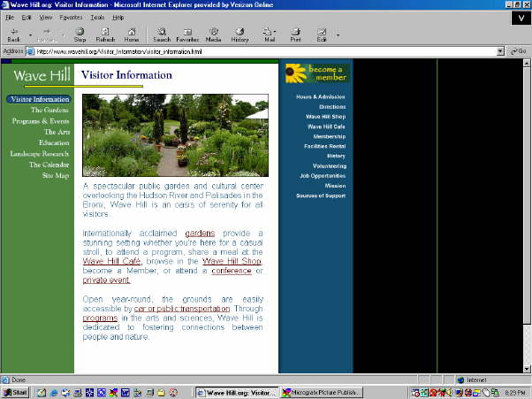Open the Edit button dropdown arrow
The image size is (532, 399).
[x=338, y=35]
